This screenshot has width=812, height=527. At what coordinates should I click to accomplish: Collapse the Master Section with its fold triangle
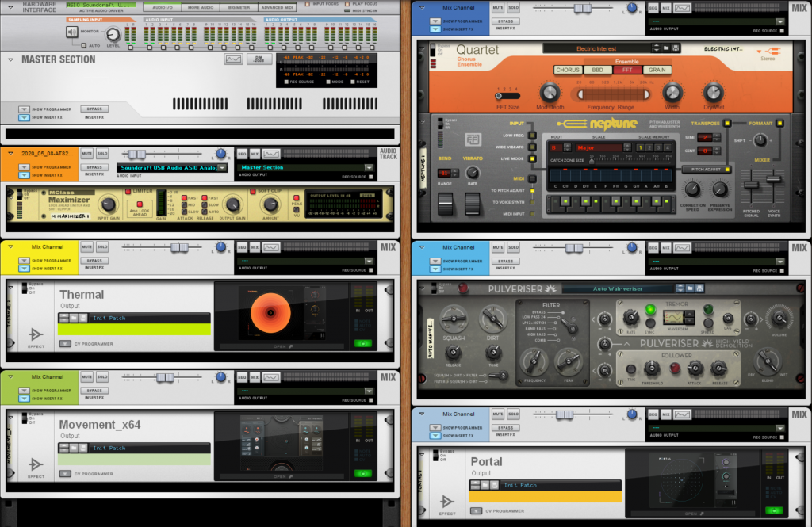click(x=10, y=59)
